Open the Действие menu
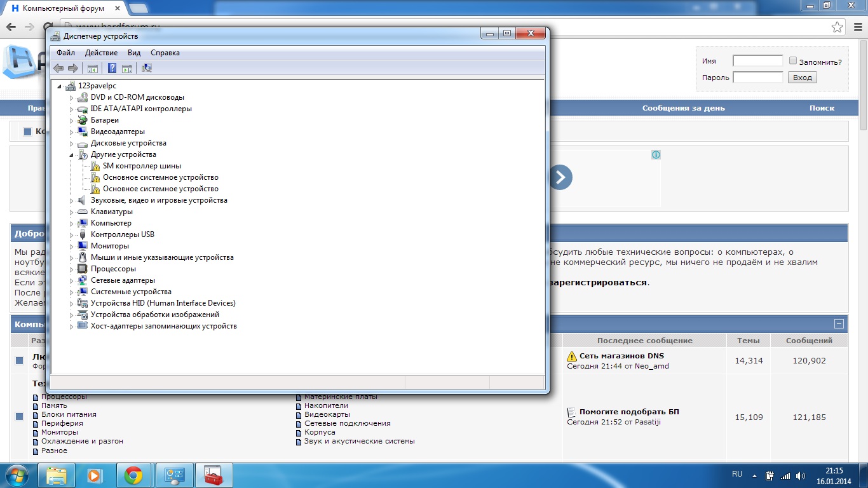The image size is (868, 488). coord(101,53)
